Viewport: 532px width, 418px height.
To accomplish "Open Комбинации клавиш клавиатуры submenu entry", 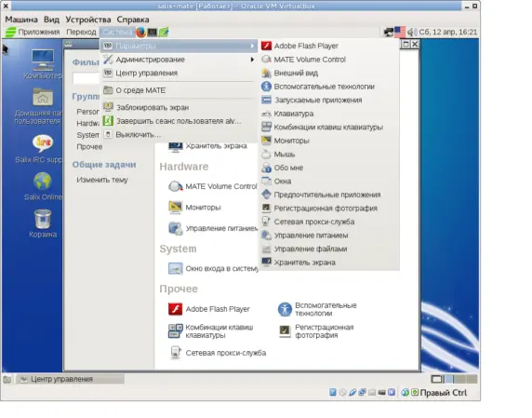I will click(x=328, y=128).
